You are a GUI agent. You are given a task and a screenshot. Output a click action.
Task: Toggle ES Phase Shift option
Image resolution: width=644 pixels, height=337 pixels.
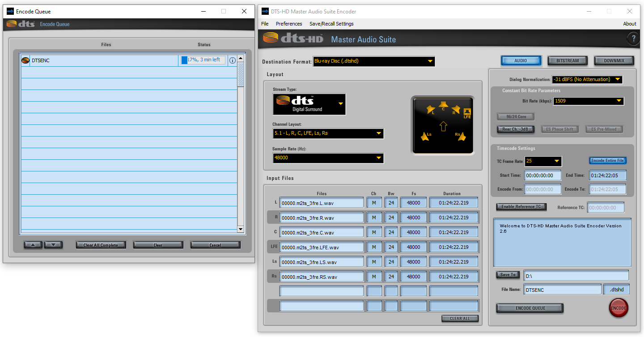tap(560, 129)
